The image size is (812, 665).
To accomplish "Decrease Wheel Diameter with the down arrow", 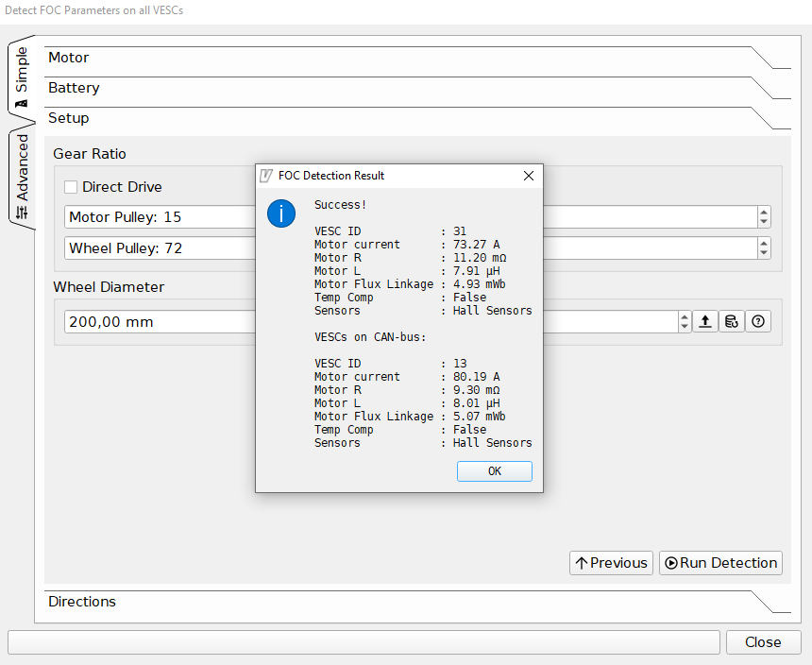I will click(685, 327).
